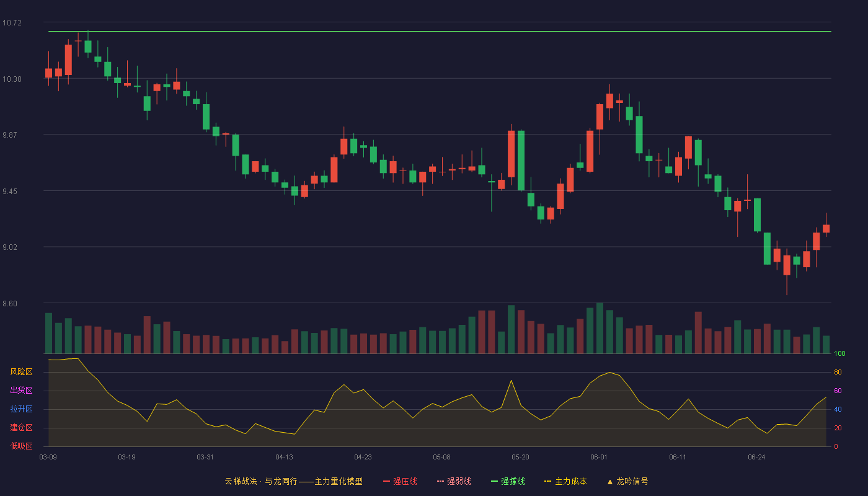Click the 风险区 zone label
868x496 pixels.
click(22, 372)
